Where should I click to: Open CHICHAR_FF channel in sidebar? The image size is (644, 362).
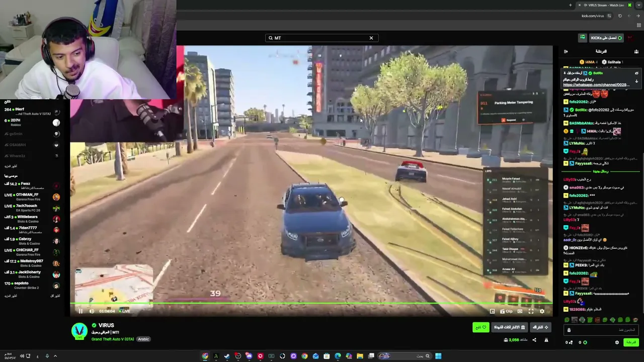point(32,252)
